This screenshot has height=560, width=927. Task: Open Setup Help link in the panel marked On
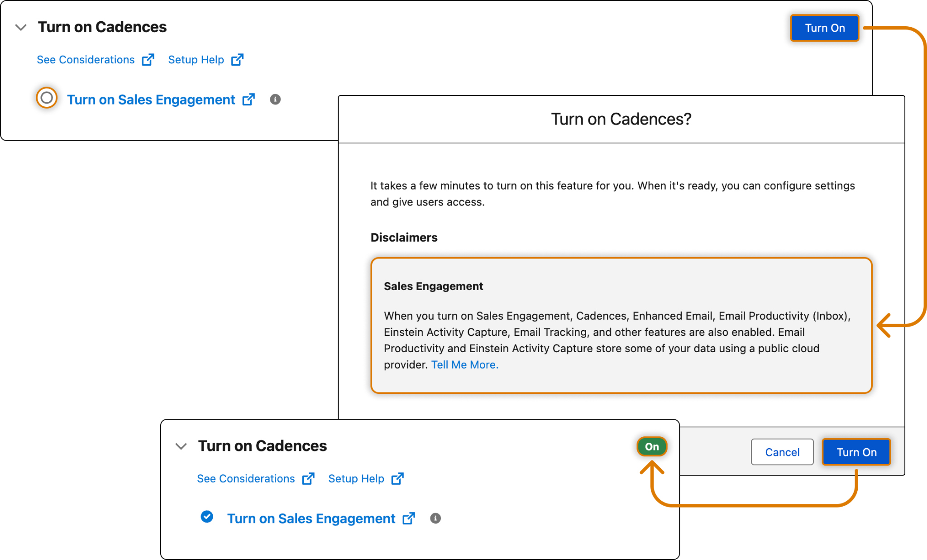click(356, 479)
